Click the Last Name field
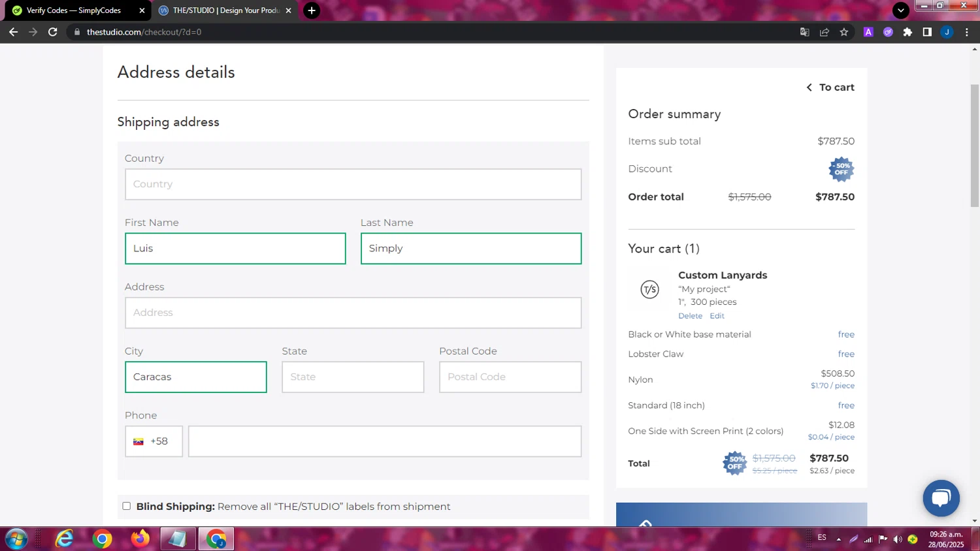Viewport: 980px width, 551px height. point(471,248)
